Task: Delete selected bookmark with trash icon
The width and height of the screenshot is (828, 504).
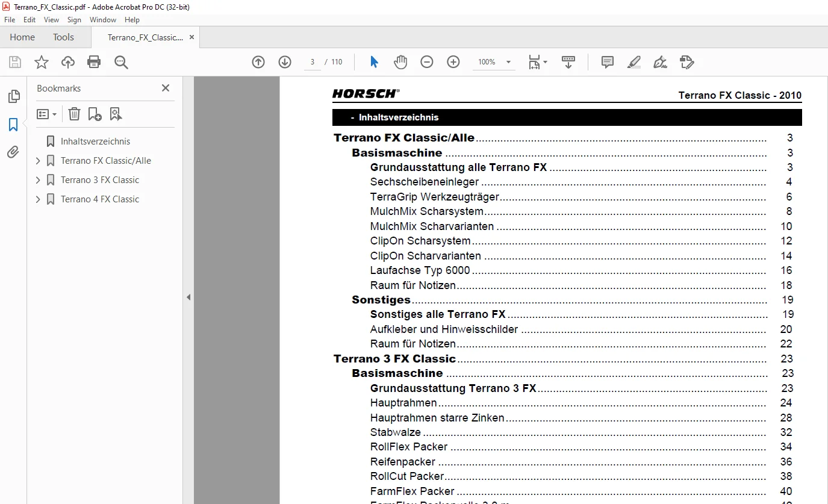Action: click(x=74, y=114)
